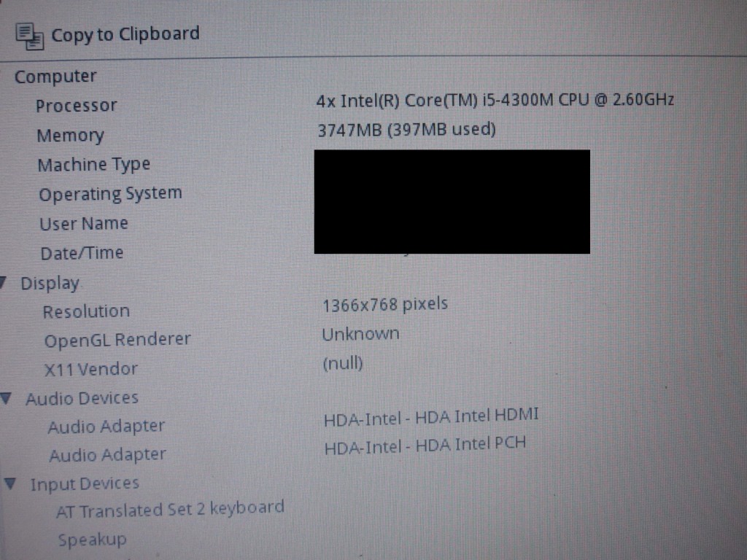This screenshot has width=747, height=560.
Task: Collapse the Display section triangle
Action: point(2,282)
